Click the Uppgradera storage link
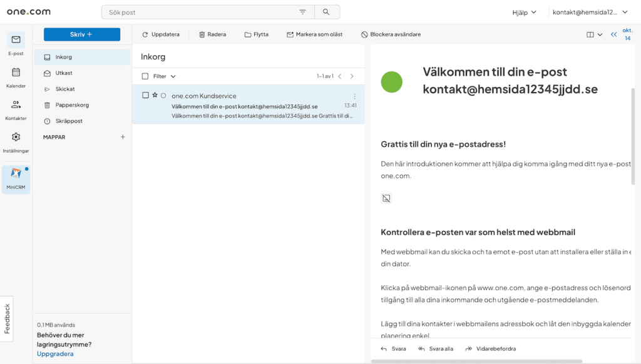The width and height of the screenshot is (641, 364). click(55, 354)
